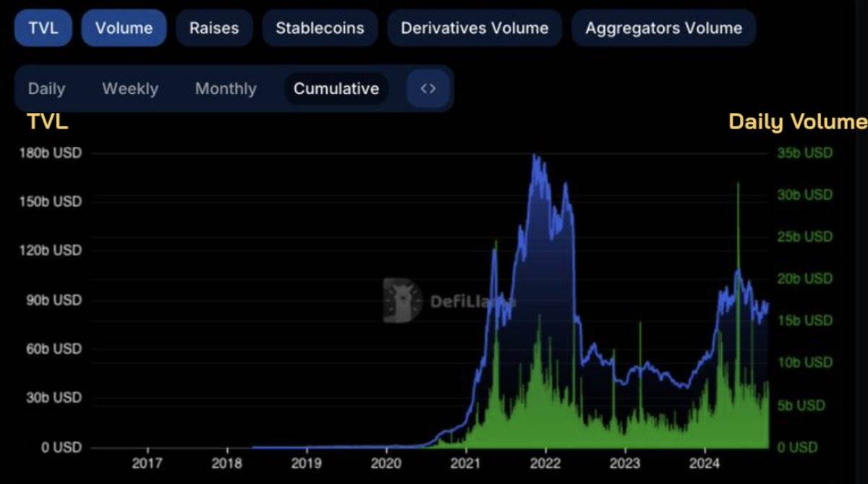The image size is (868, 484).
Task: Switch to Weekly grouping
Action: pos(130,89)
